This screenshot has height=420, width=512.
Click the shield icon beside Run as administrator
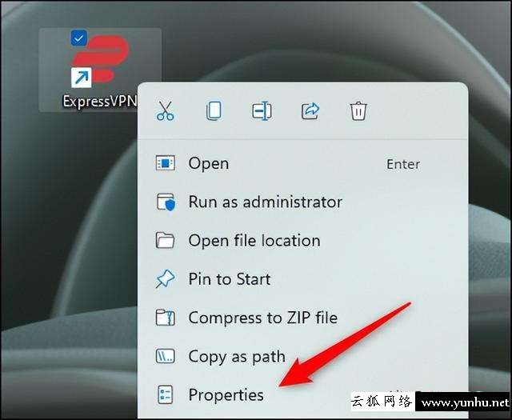coord(166,202)
